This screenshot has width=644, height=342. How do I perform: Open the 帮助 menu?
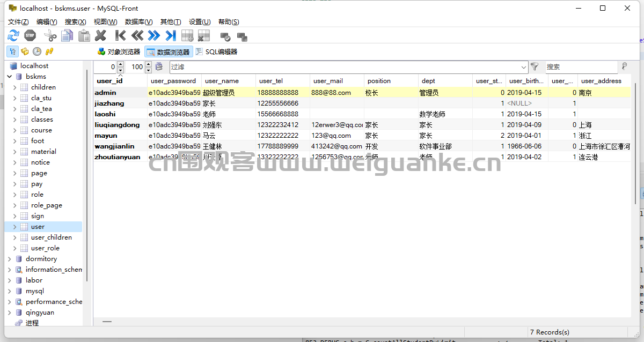click(x=229, y=22)
